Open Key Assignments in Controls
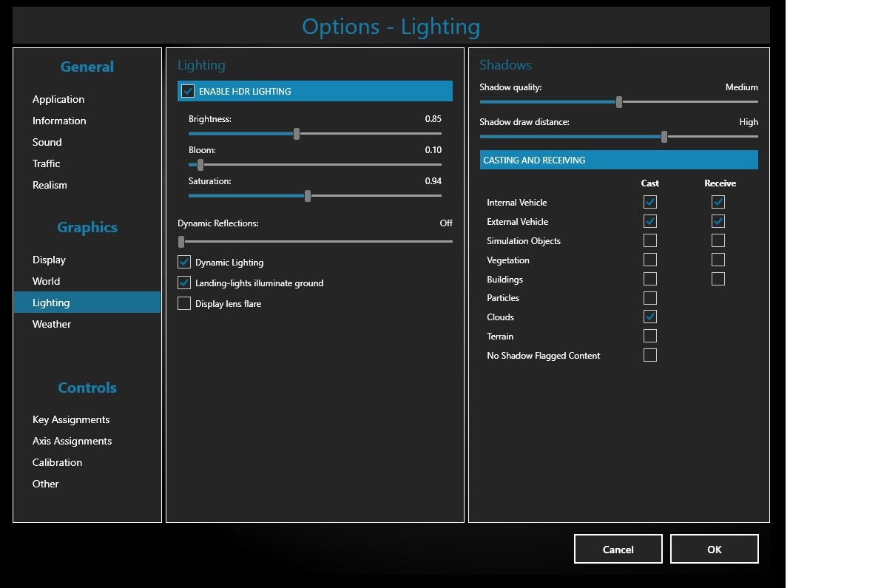 point(71,419)
